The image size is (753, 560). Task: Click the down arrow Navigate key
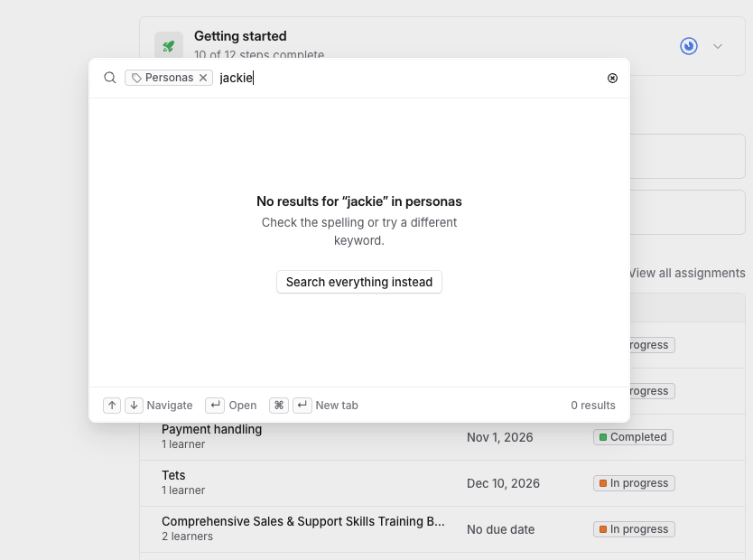click(x=134, y=406)
